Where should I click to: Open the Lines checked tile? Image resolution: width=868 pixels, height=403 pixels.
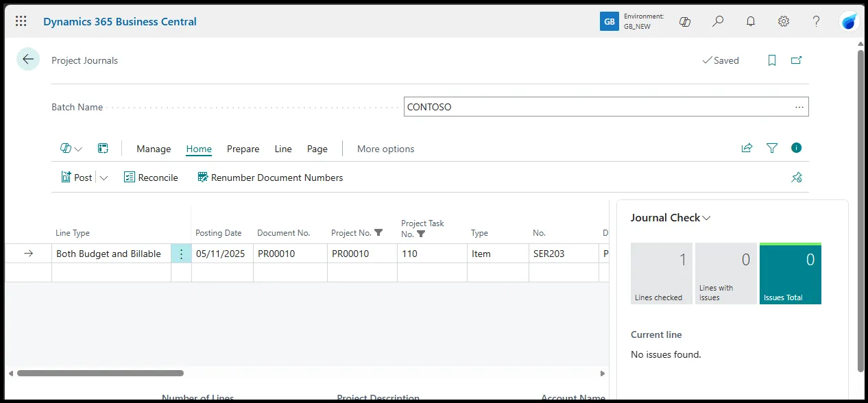click(661, 273)
